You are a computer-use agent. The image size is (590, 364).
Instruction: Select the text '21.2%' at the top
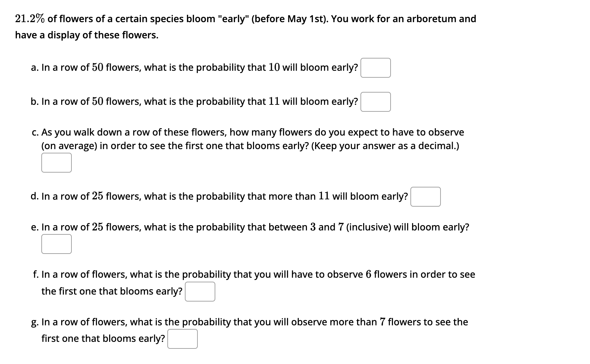[30, 19]
